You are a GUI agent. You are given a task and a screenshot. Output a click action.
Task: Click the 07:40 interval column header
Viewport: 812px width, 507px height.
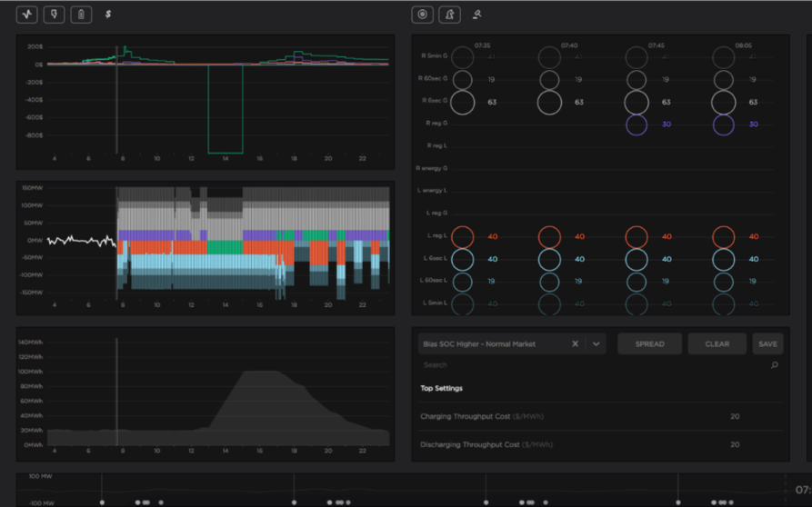[569, 45]
